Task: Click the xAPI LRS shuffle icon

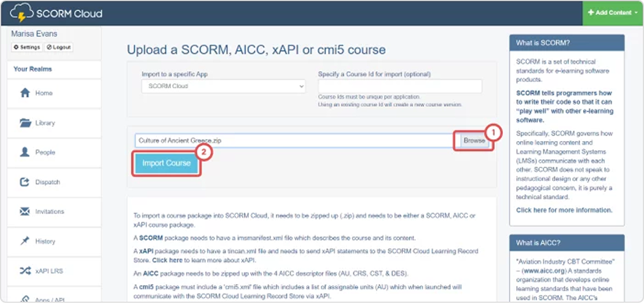Action: click(x=25, y=271)
